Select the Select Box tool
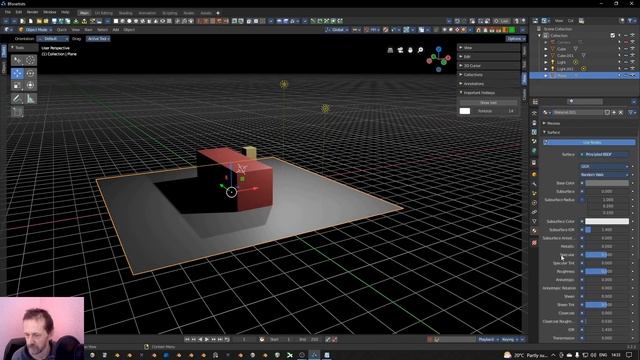This screenshot has width=640, height=360. [x=17, y=60]
